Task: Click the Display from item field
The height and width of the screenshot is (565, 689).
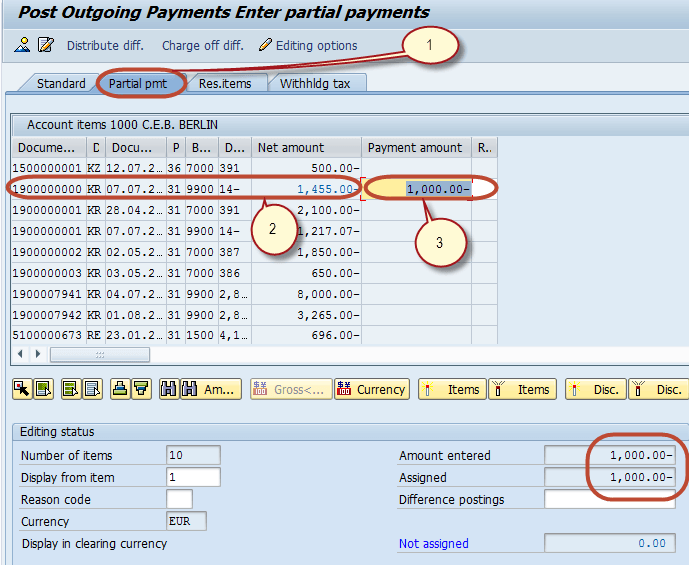Action: pyautogui.click(x=193, y=477)
